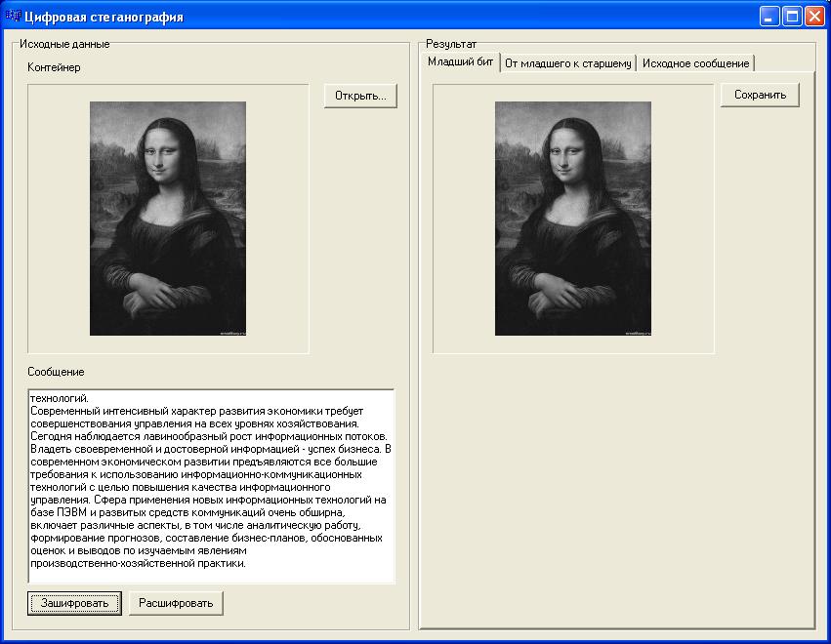Image resolution: width=831 pixels, height=644 pixels.
Task: Click the line beginning 'Современный интенсивный характер'
Action: click(196, 411)
